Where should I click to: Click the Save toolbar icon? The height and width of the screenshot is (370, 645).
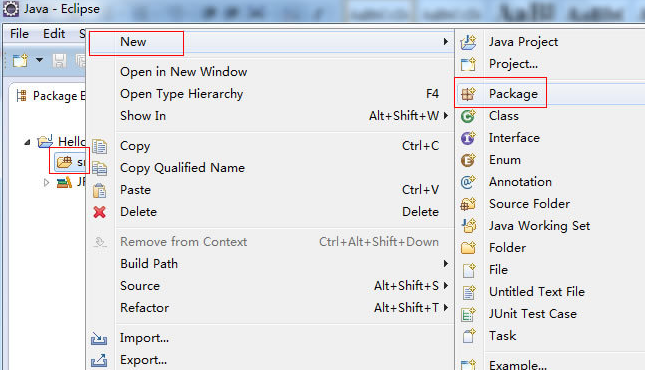click(59, 61)
